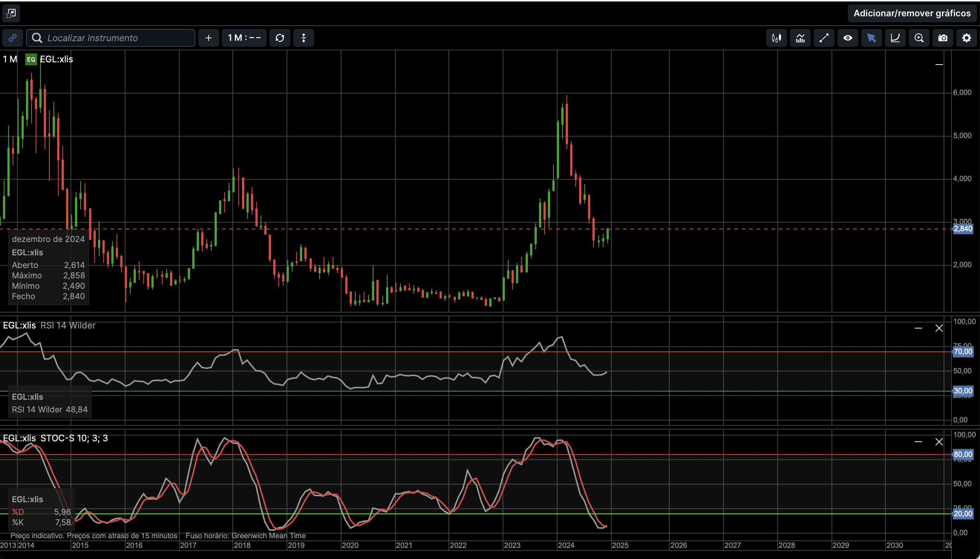Screen dimensions: 980x559
Task: Click the pop-out window icon top left
Action: point(11,13)
